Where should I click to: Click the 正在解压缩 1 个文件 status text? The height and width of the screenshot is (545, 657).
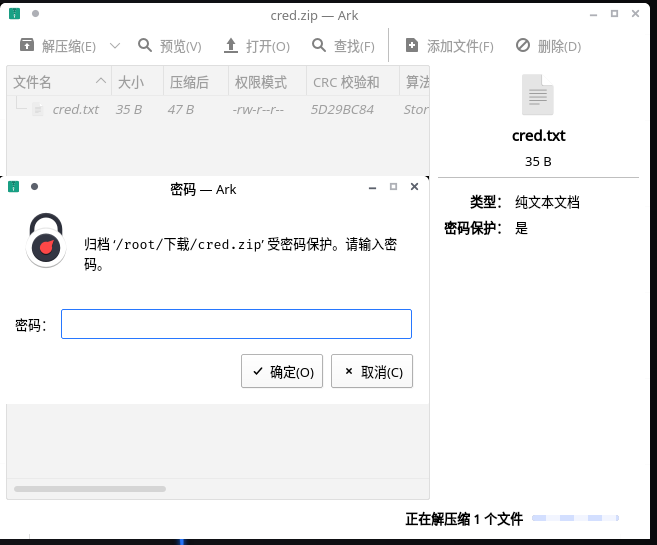click(464, 519)
